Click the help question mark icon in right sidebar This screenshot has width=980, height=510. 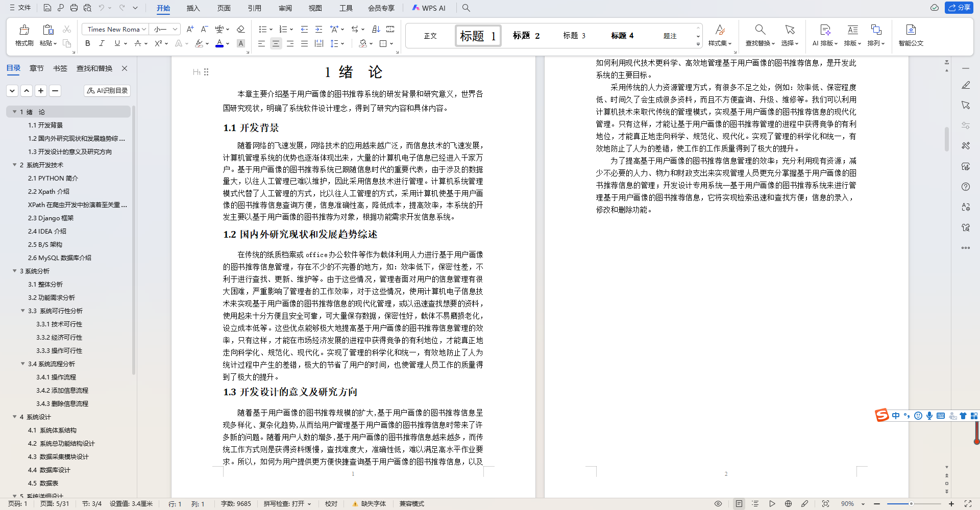point(966,187)
